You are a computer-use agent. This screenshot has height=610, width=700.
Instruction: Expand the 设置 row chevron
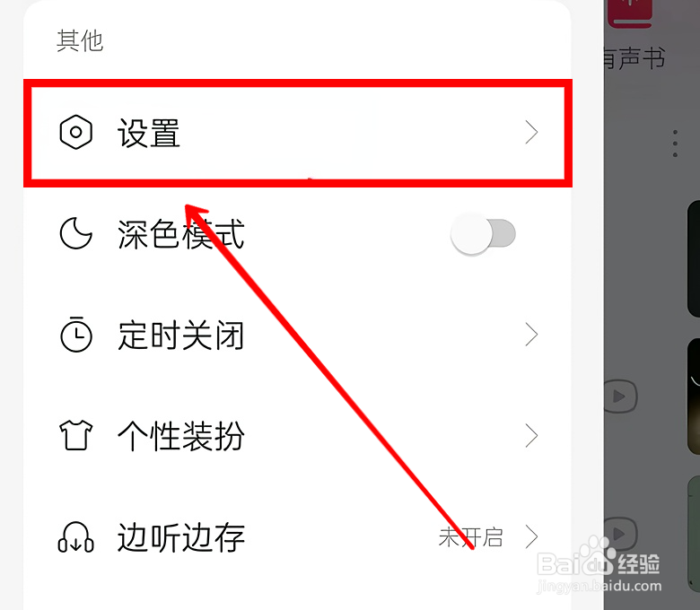click(531, 132)
